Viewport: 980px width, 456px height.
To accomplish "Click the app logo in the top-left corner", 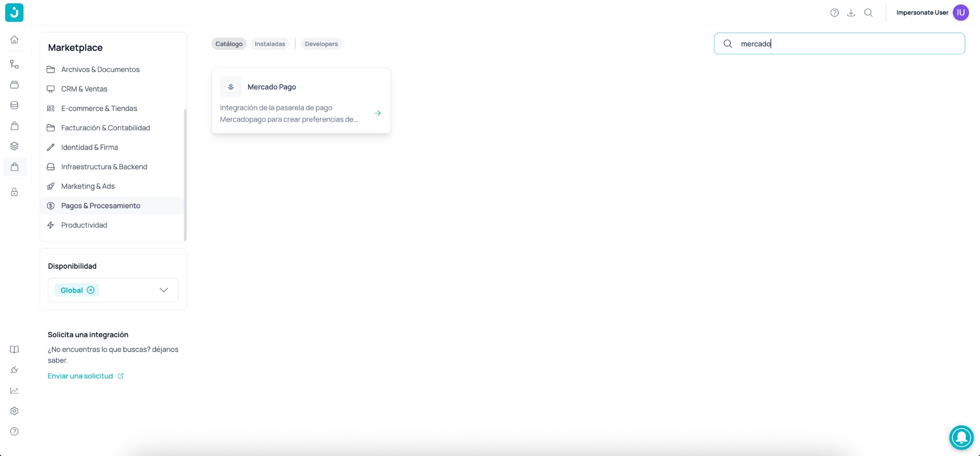I will tap(14, 12).
